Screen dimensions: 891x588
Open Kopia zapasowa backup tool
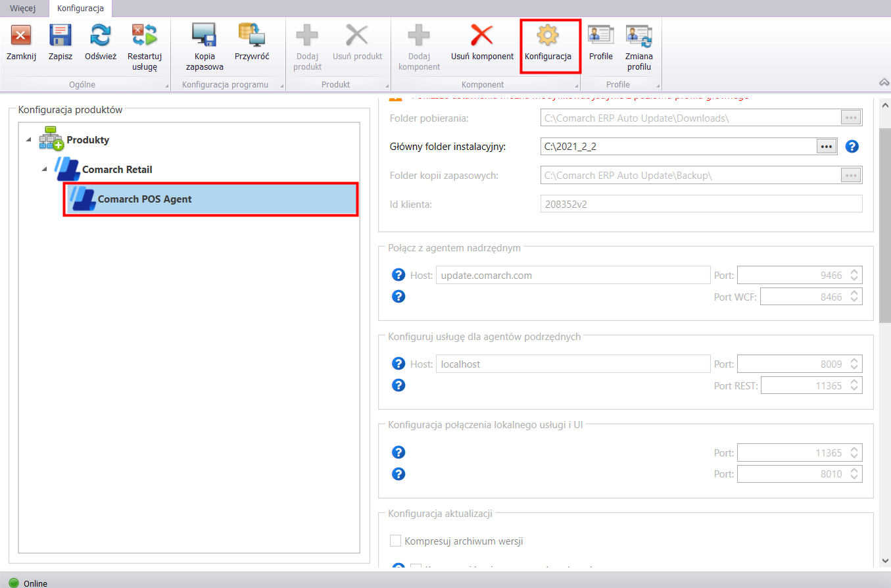click(205, 34)
